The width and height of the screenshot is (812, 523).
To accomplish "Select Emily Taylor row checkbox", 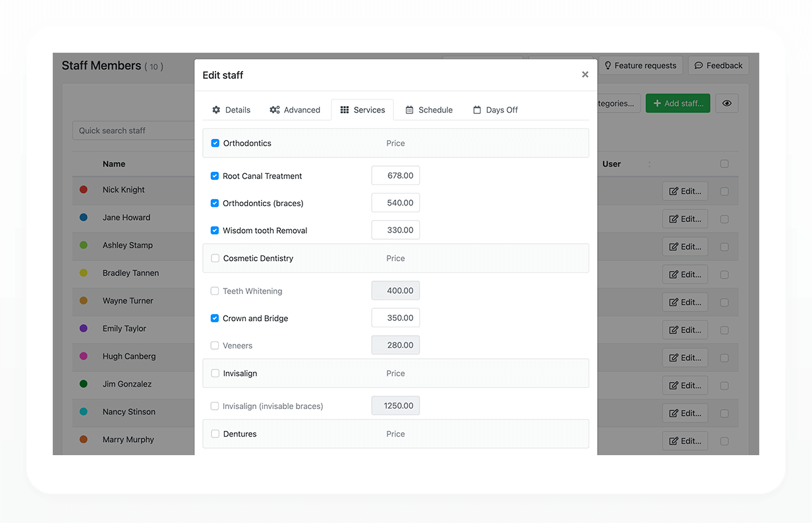I will pos(724,330).
